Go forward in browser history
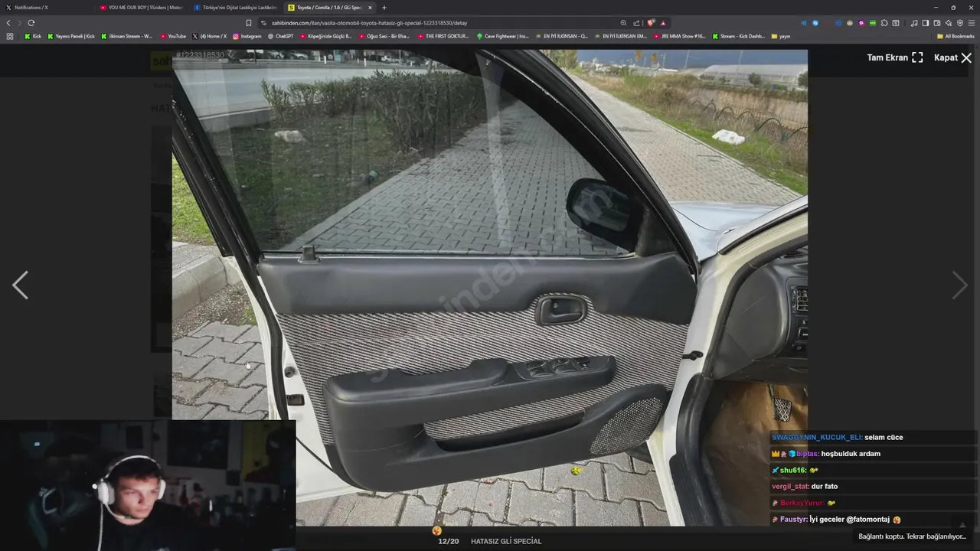This screenshot has width=980, height=551. point(19,23)
